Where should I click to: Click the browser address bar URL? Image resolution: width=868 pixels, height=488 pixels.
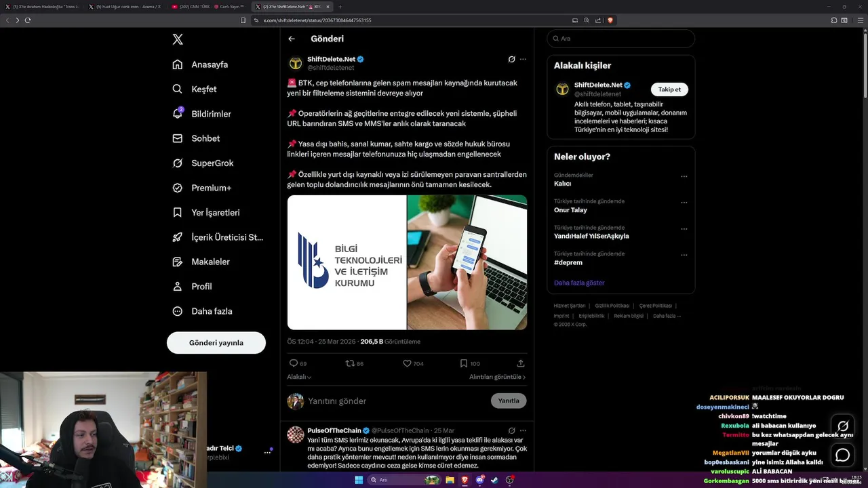[x=317, y=20]
